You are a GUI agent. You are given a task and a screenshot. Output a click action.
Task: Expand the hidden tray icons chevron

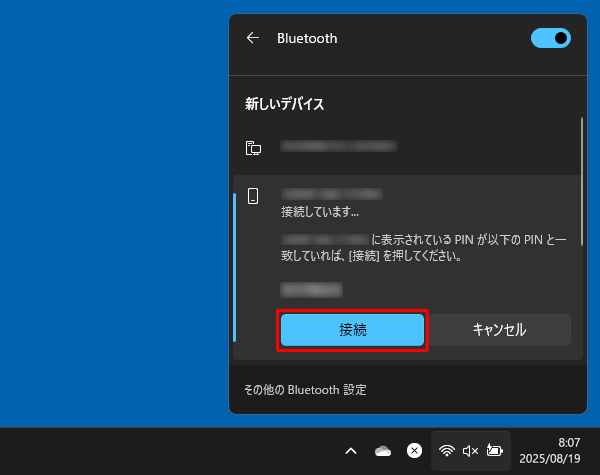click(351, 451)
